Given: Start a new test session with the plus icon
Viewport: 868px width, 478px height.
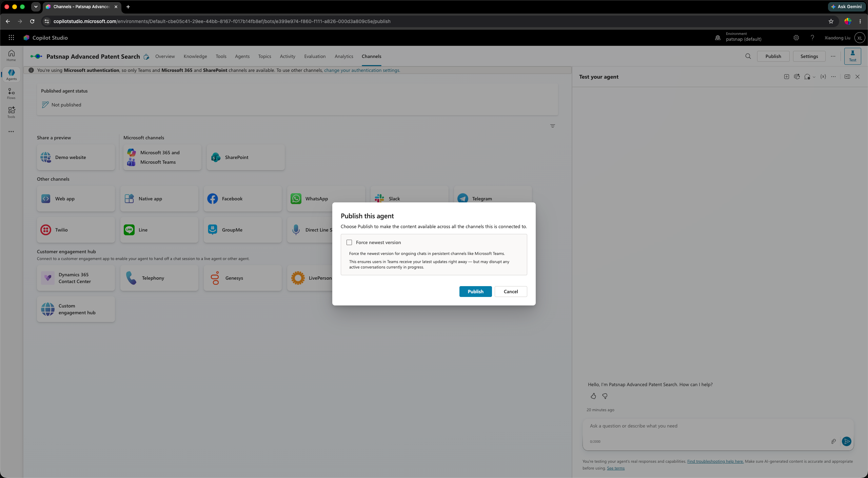Looking at the screenshot, I should [787, 77].
